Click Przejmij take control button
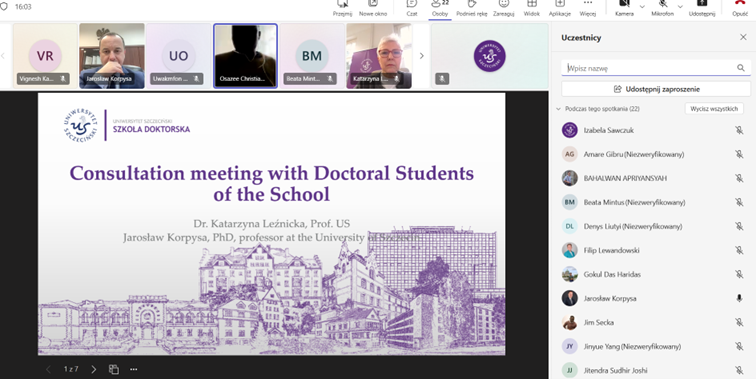 (x=342, y=8)
